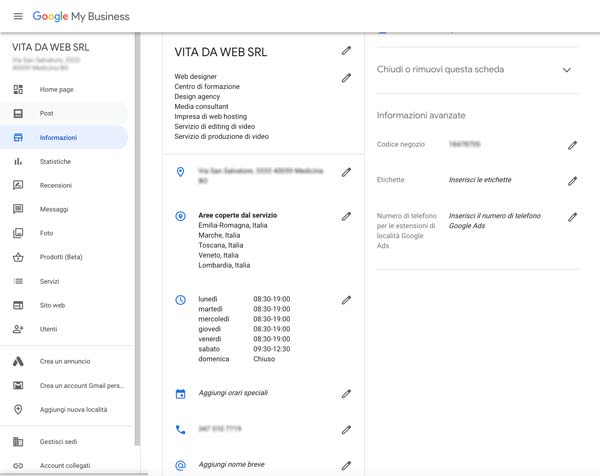This screenshot has height=476, width=600.
Task: Click the Servizi list icon
Action: [x=18, y=281]
